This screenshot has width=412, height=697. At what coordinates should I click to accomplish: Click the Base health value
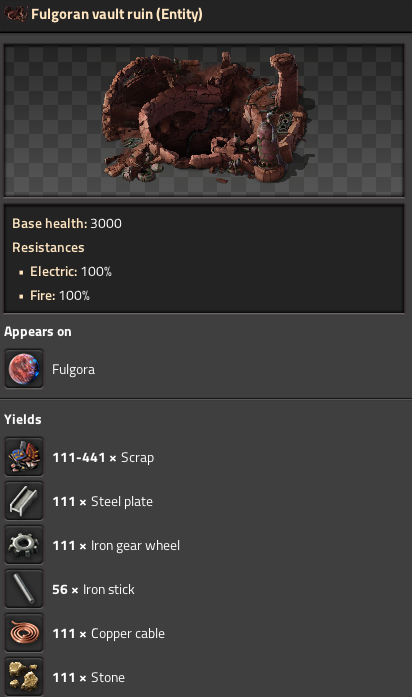pos(106,223)
